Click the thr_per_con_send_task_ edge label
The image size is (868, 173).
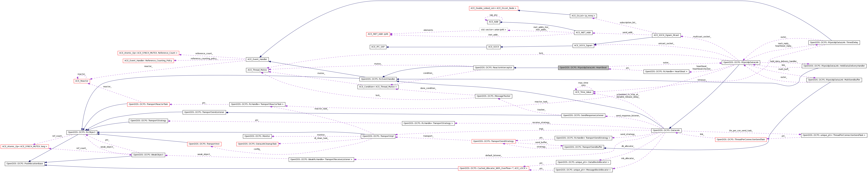click(x=741, y=130)
